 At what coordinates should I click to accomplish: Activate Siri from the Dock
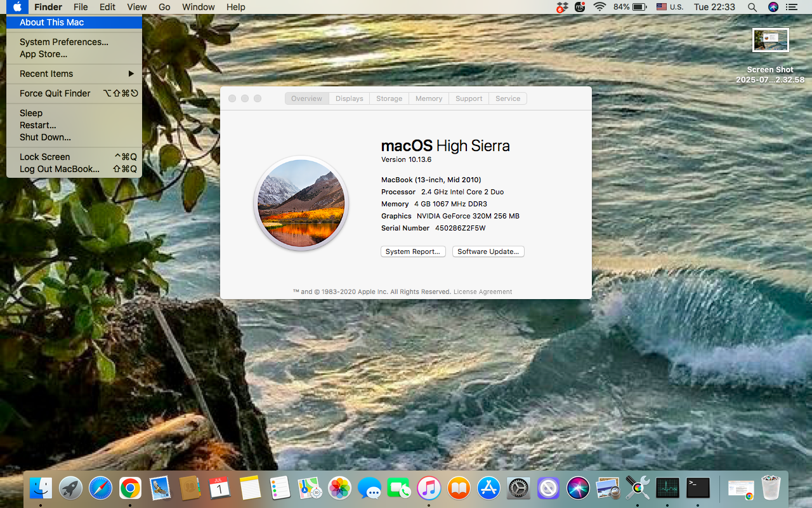(x=577, y=488)
